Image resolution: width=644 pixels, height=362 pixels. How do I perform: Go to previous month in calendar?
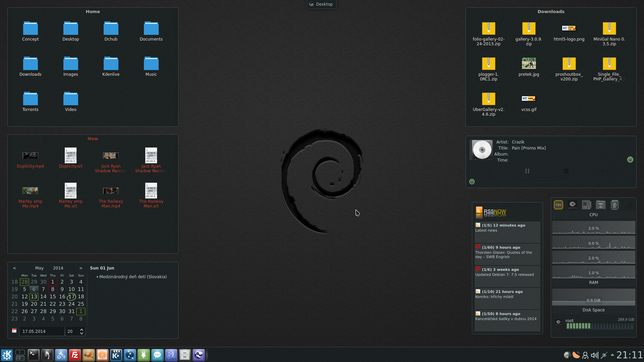coord(14,268)
